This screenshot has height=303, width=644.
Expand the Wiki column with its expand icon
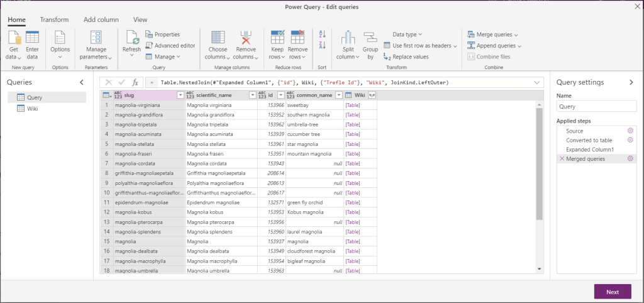pyautogui.click(x=372, y=95)
